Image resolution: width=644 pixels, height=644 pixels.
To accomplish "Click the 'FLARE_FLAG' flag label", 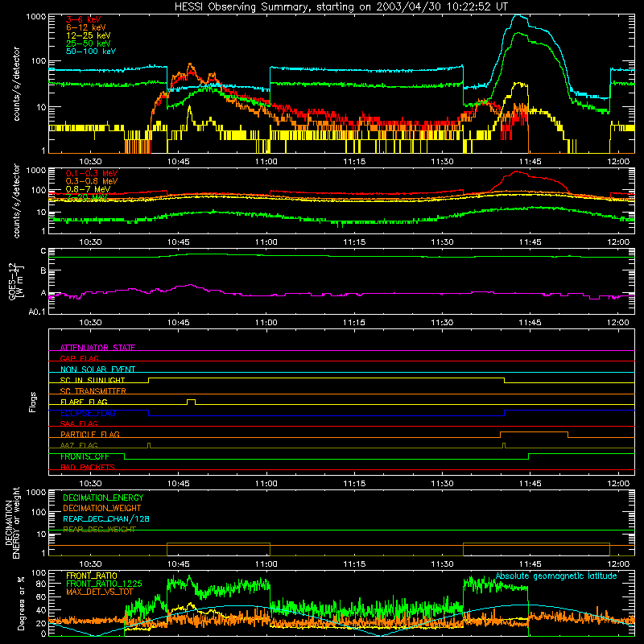I will pos(84,402).
